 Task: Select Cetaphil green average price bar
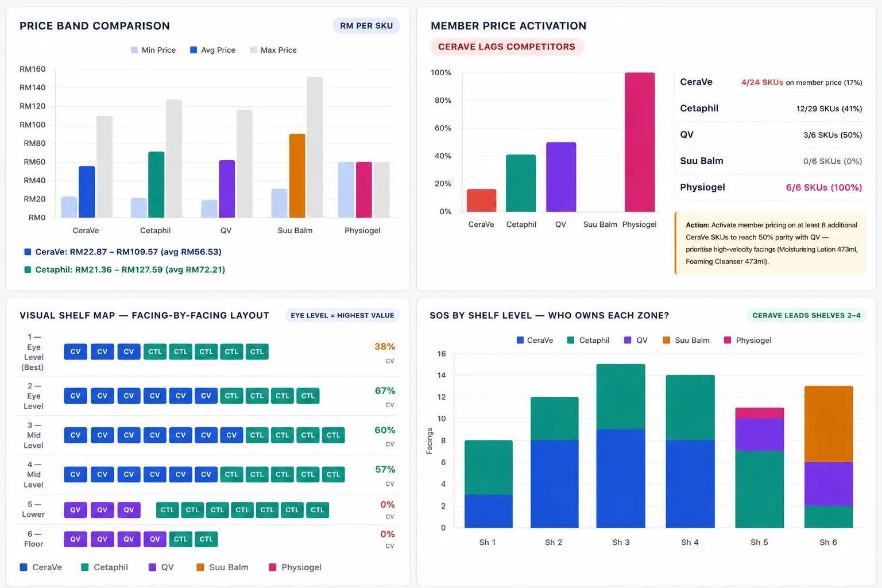point(156,184)
